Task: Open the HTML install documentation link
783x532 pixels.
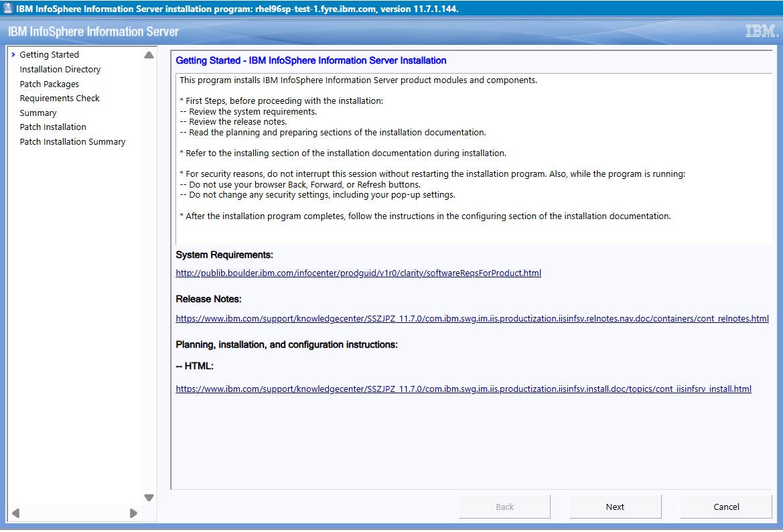Action: [464, 389]
